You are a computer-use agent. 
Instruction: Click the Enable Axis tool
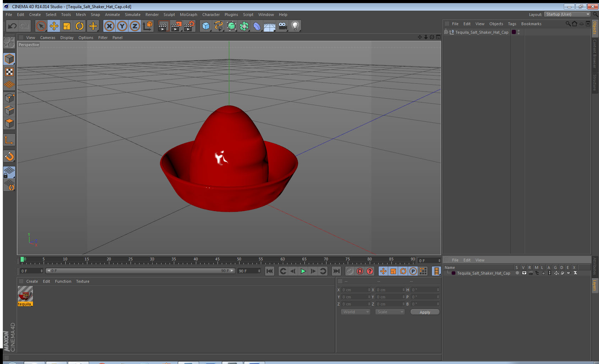9,140
